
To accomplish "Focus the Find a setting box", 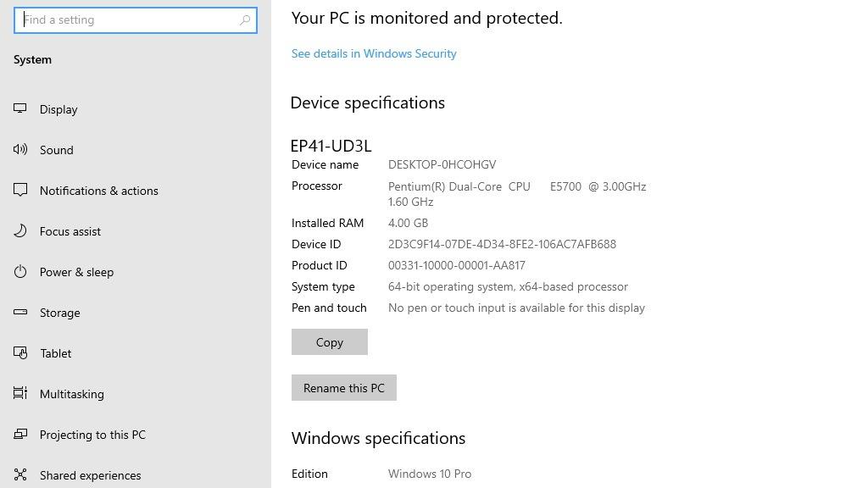I will coord(135,20).
